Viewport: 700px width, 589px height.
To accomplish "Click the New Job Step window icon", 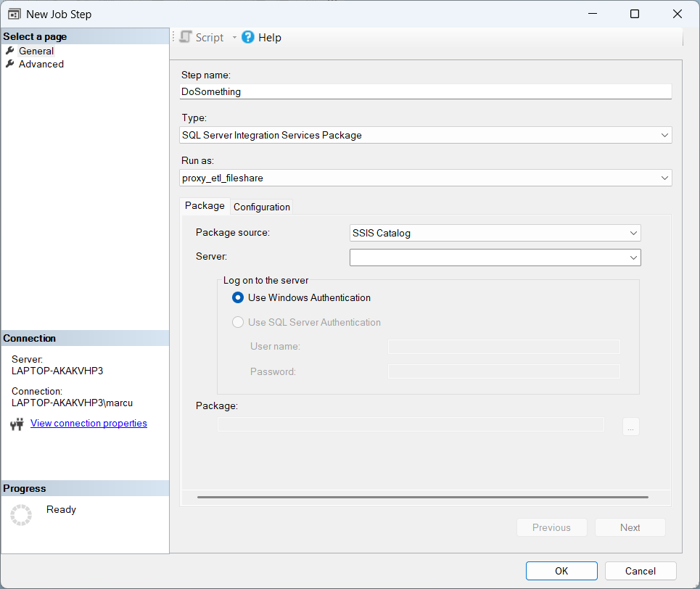I will [15, 15].
